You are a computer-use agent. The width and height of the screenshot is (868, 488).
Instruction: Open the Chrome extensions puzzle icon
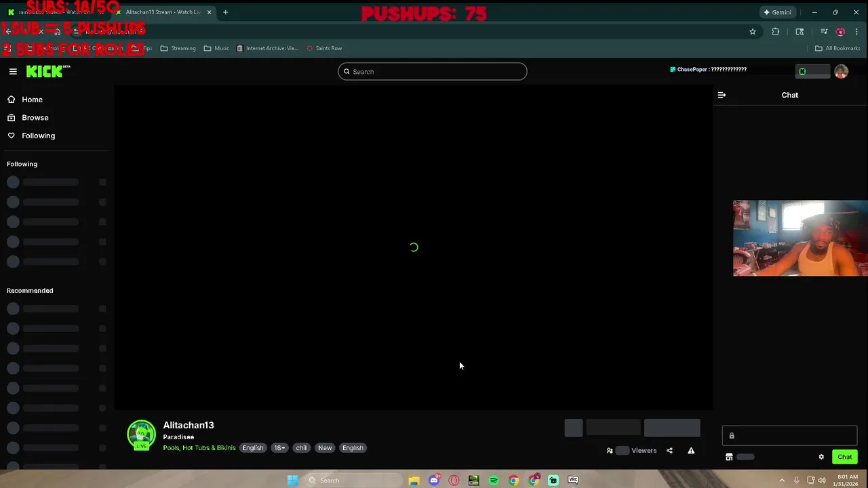click(775, 31)
